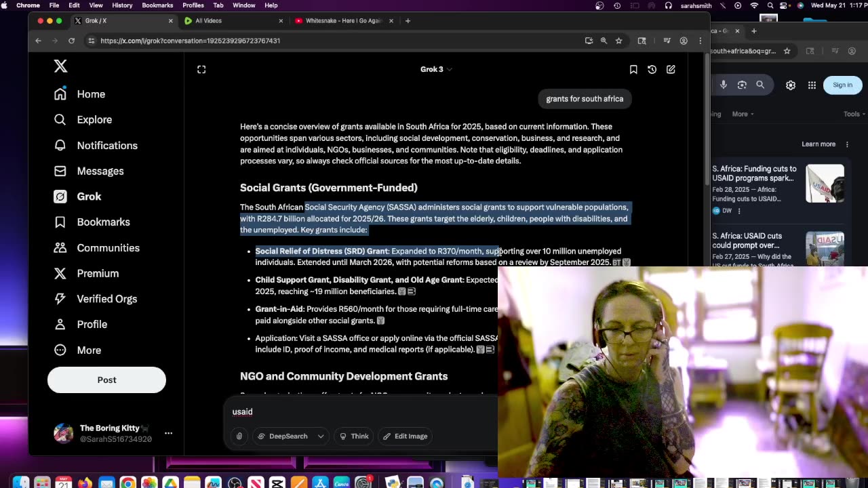Open the Explore page

[83, 119]
